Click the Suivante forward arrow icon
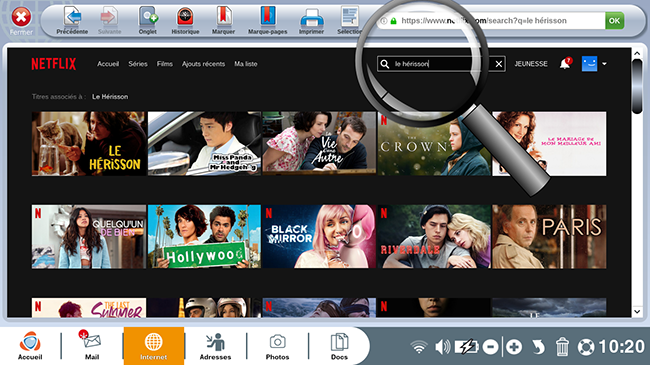The height and width of the screenshot is (365, 650). click(x=109, y=17)
